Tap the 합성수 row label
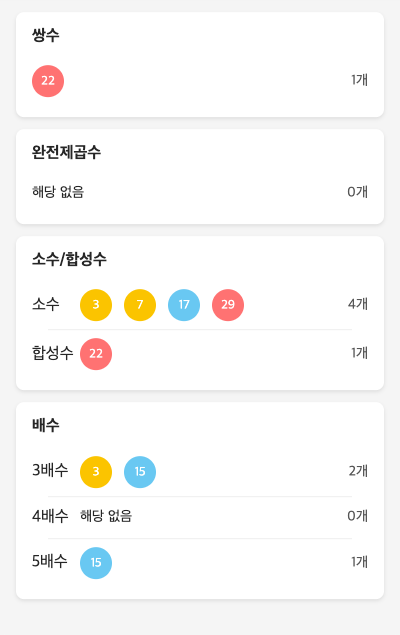 point(53,353)
